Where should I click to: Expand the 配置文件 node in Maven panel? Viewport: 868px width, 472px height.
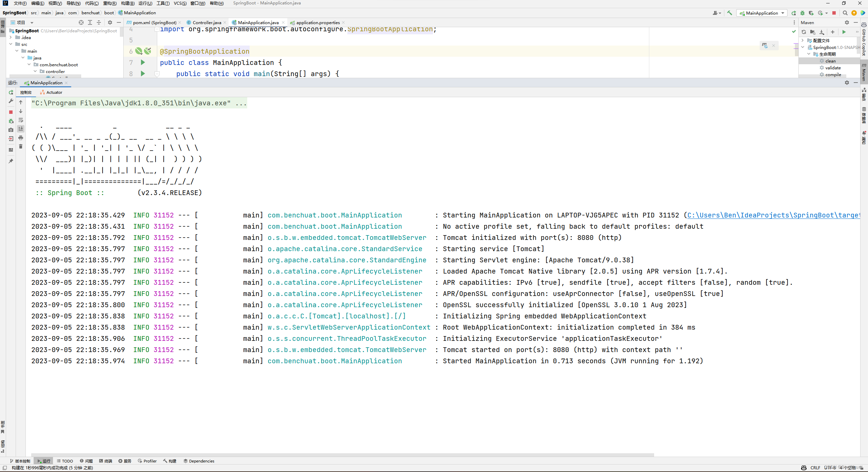[x=802, y=40]
